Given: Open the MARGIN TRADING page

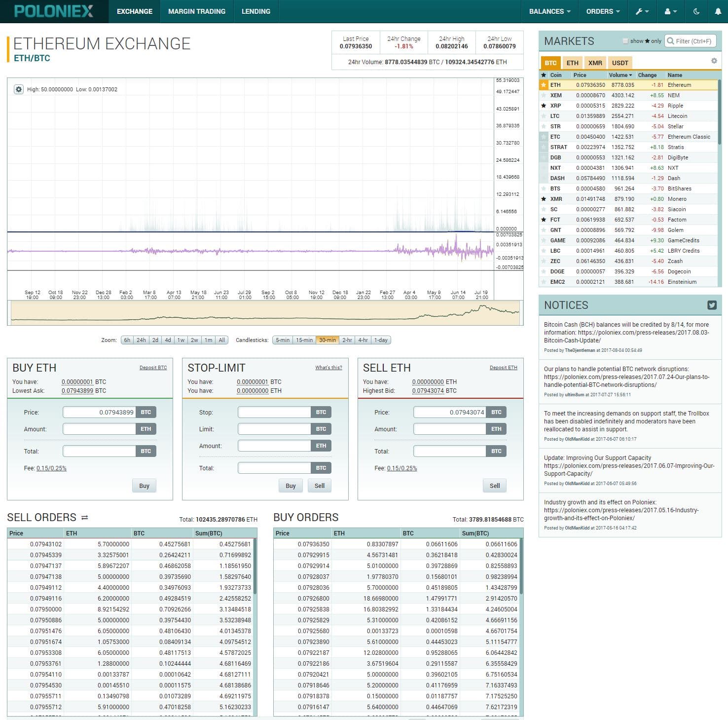Looking at the screenshot, I should [x=196, y=11].
